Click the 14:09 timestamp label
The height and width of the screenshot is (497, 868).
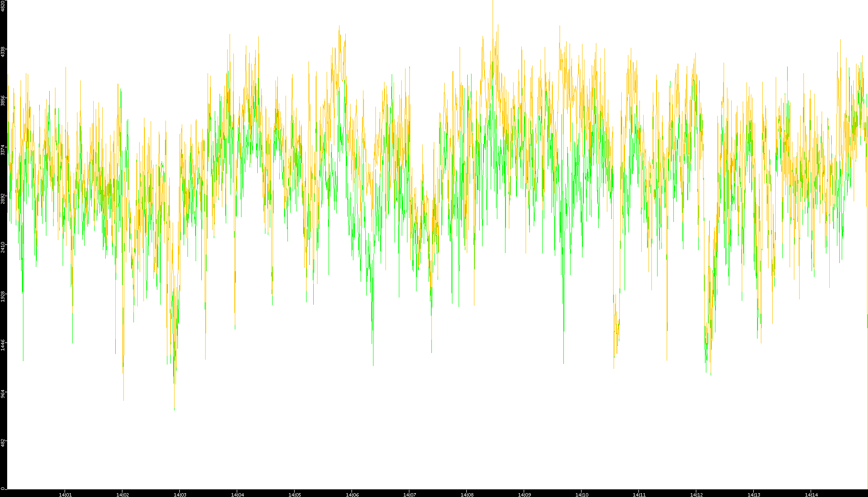pos(524,495)
